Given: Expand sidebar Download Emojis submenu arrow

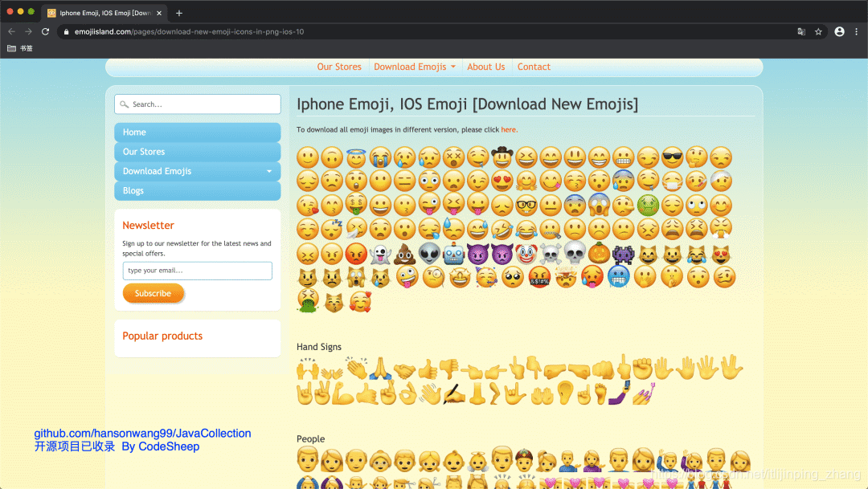Looking at the screenshot, I should click(269, 172).
